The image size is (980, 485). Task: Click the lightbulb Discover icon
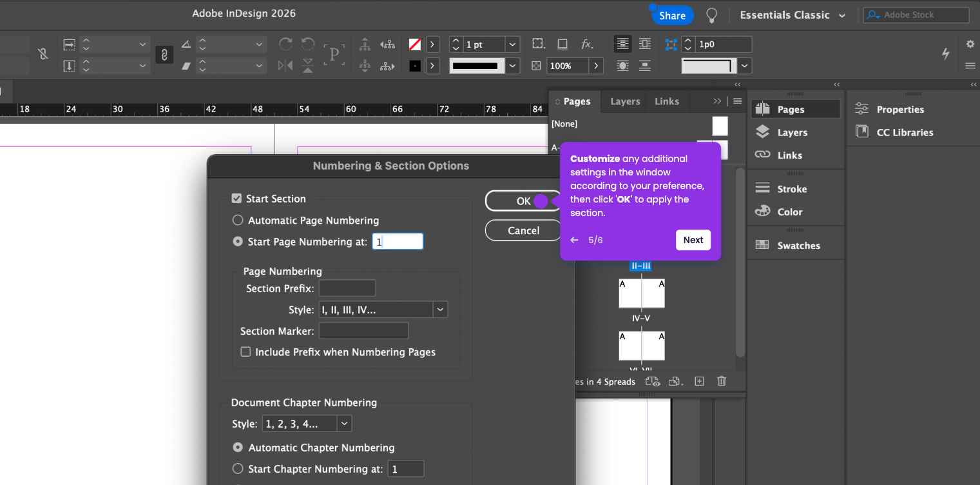[x=711, y=15]
